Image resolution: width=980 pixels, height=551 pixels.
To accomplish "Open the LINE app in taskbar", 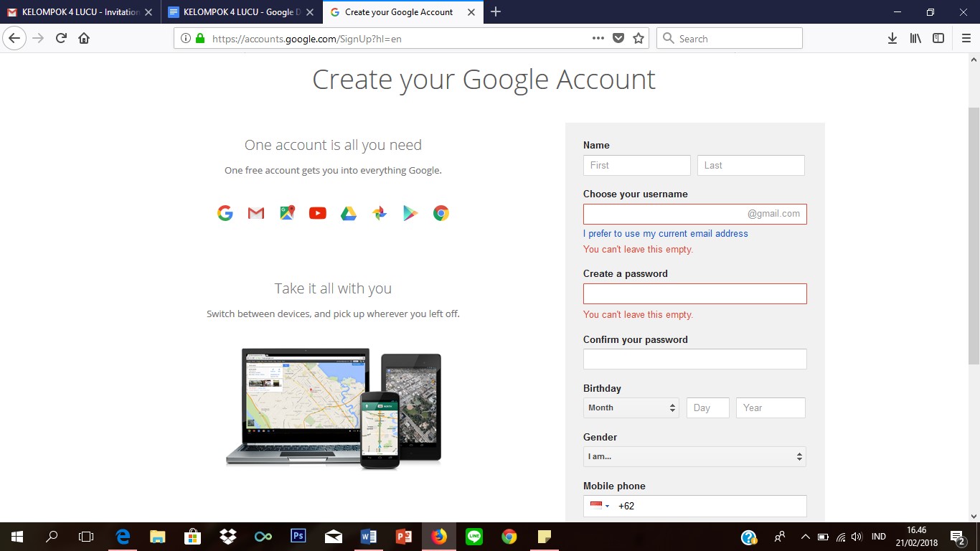I will click(x=473, y=536).
